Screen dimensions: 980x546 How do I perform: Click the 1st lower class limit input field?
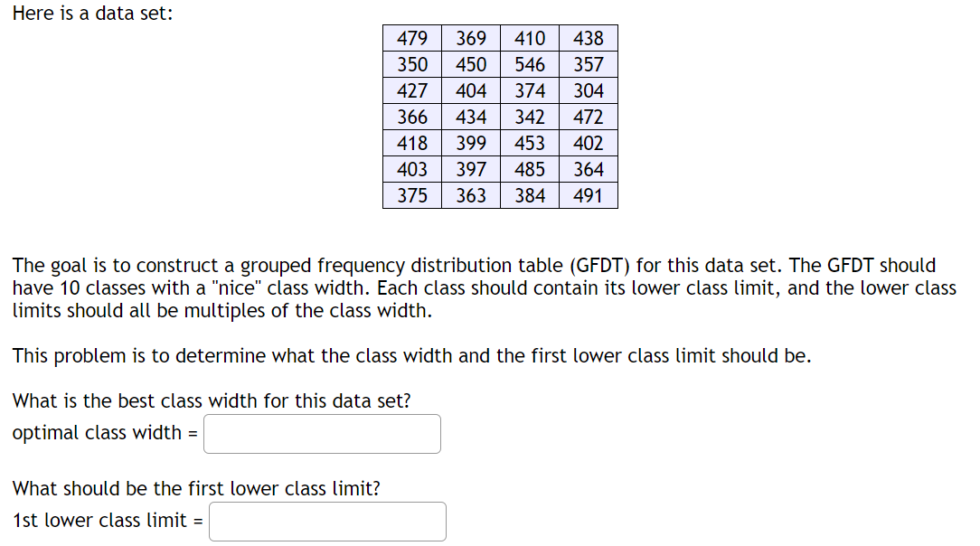coord(327,522)
